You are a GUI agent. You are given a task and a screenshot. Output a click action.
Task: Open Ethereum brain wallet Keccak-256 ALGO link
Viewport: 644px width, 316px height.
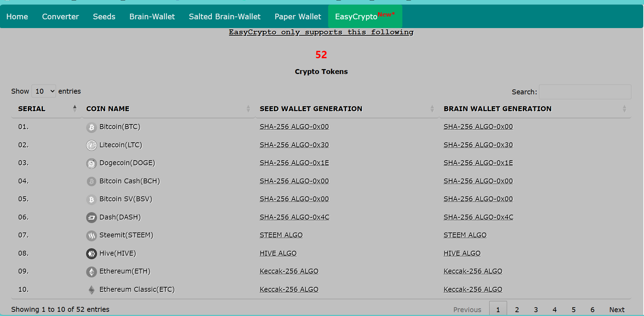(x=473, y=271)
